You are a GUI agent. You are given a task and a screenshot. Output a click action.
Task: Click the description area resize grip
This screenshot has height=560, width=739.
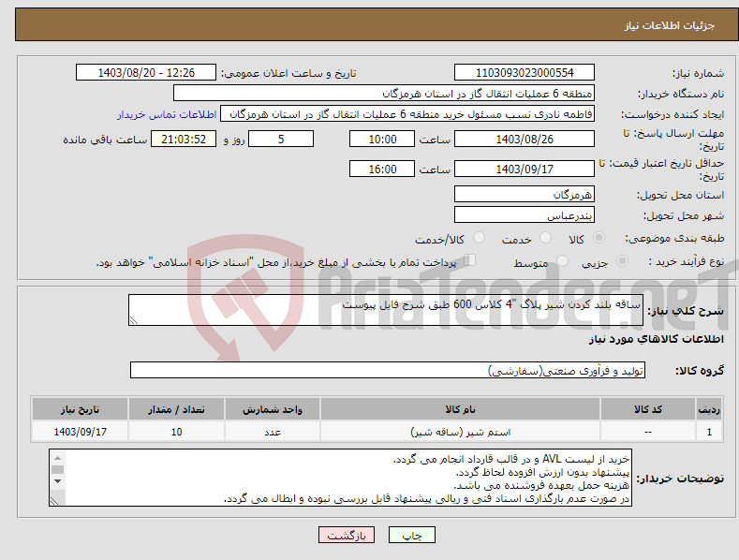[134, 320]
